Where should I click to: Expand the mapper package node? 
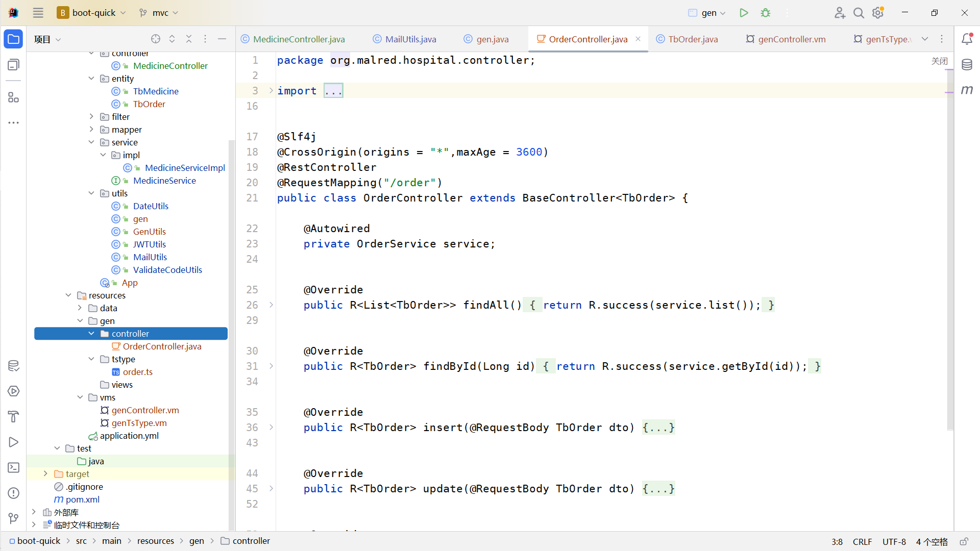(x=91, y=129)
